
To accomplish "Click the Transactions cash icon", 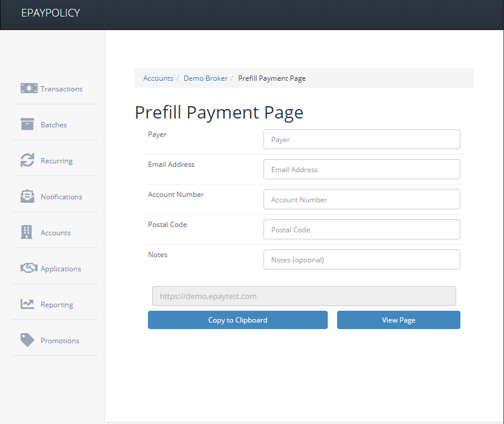I will (29, 88).
